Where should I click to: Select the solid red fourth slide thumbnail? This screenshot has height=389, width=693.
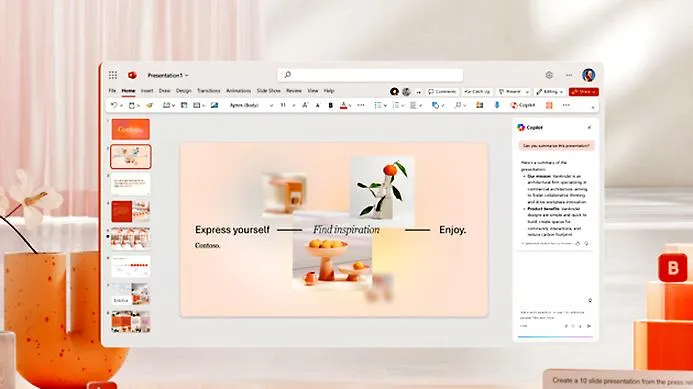[x=130, y=211]
